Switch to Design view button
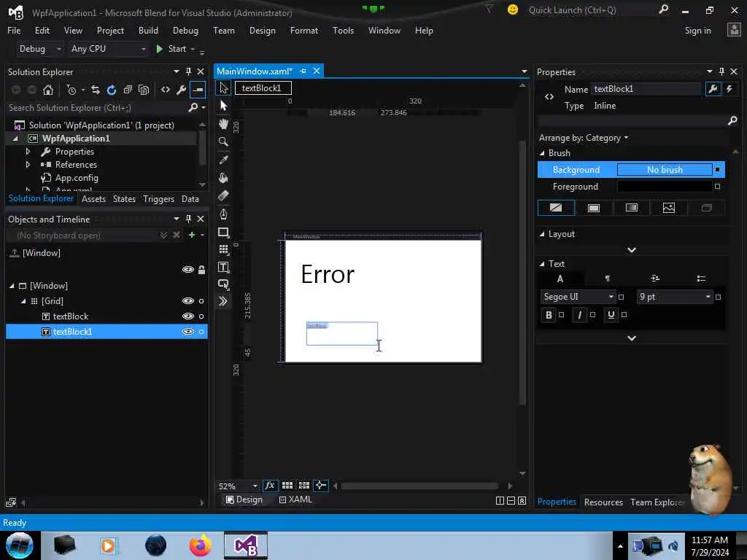The image size is (747, 560). click(x=244, y=499)
